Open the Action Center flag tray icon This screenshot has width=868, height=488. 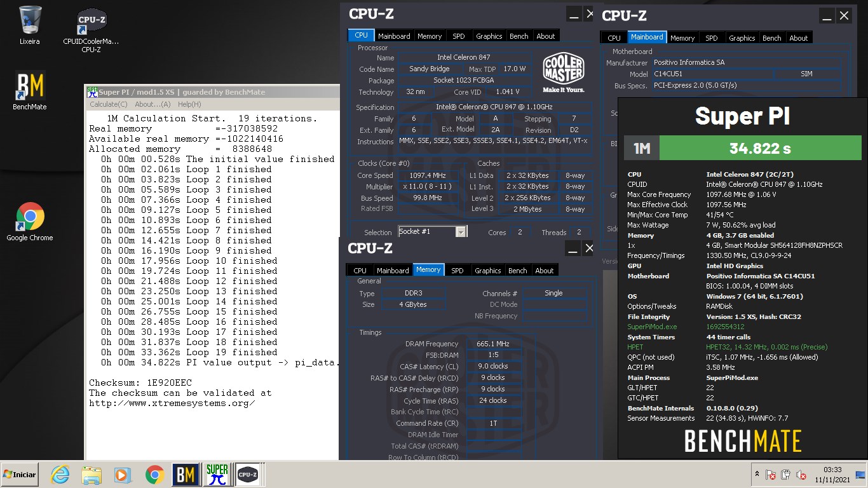[x=770, y=475]
